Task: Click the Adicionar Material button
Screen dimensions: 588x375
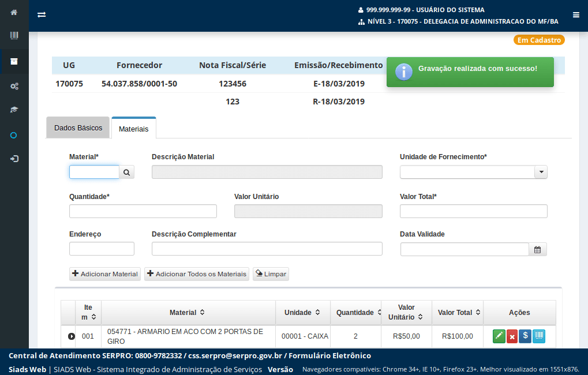Action: tap(105, 274)
